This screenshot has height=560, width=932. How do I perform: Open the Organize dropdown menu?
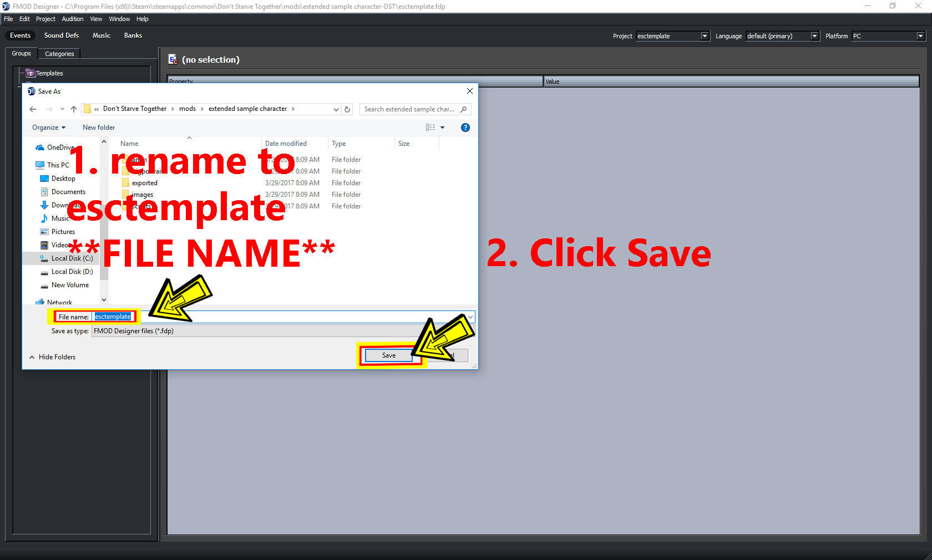click(49, 128)
